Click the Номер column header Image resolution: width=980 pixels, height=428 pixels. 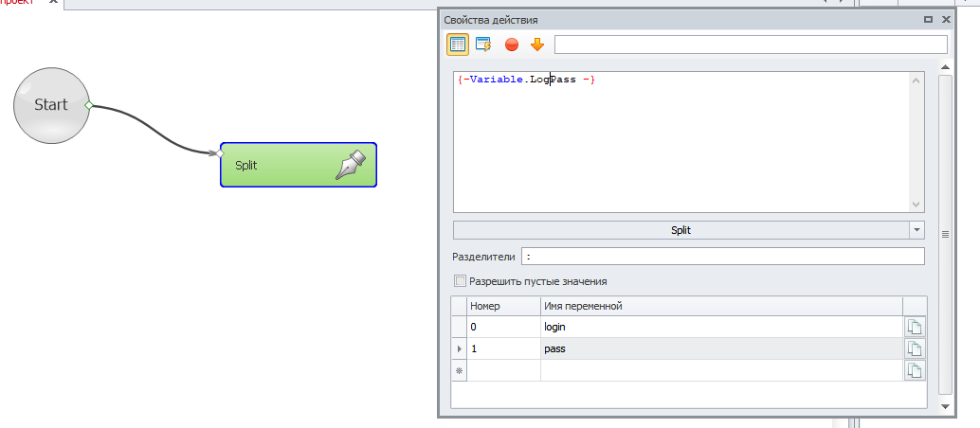pyautogui.click(x=504, y=306)
